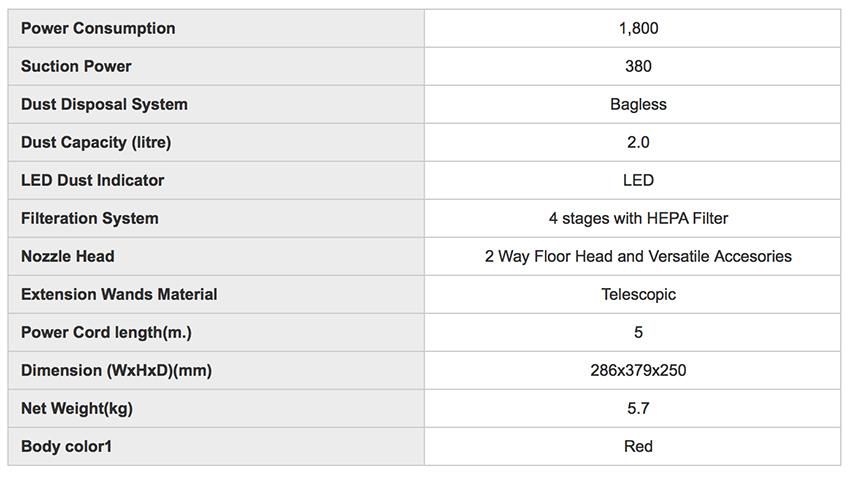The width and height of the screenshot is (850, 477).
Task: Click the Power Cord length(m.) label
Action: [106, 332]
